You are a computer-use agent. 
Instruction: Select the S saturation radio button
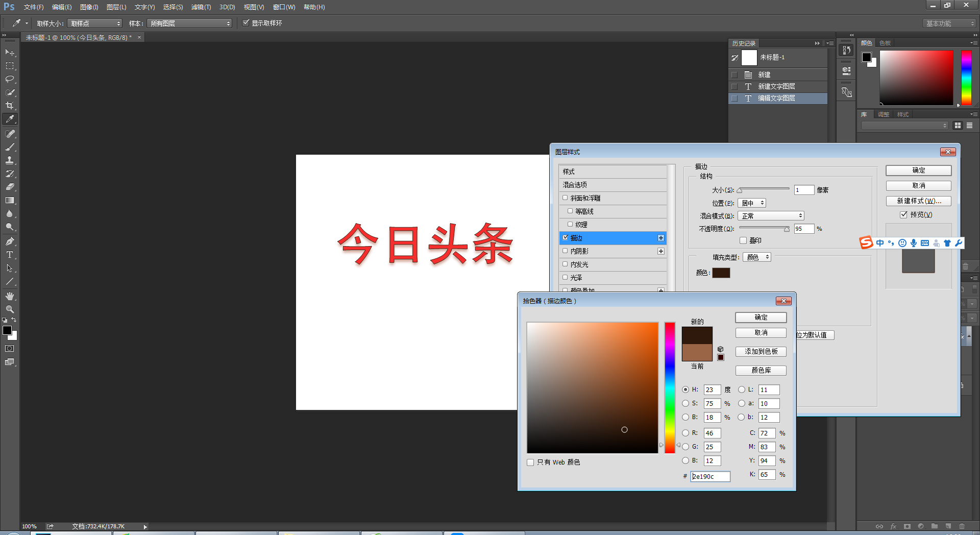coord(685,403)
